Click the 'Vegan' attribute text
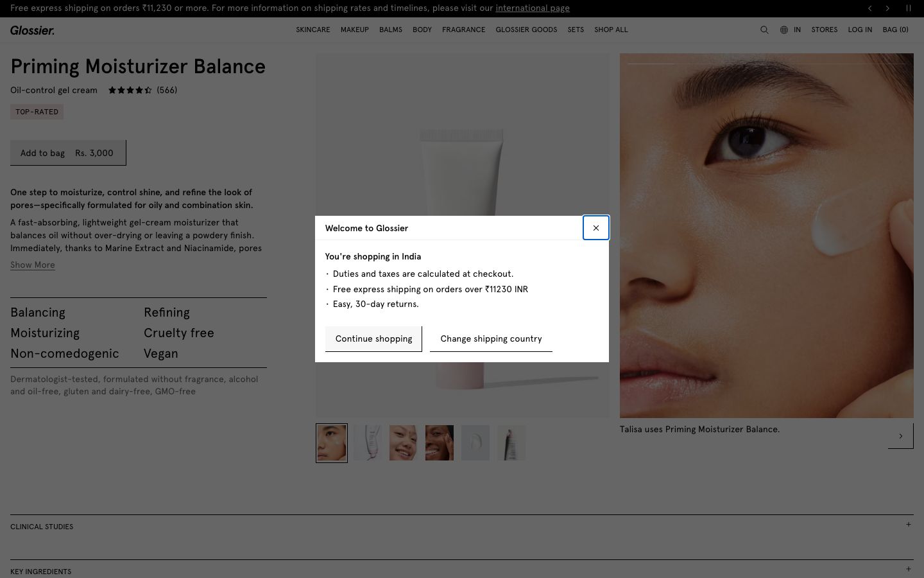Viewport: 924px width, 578px height. click(x=161, y=353)
